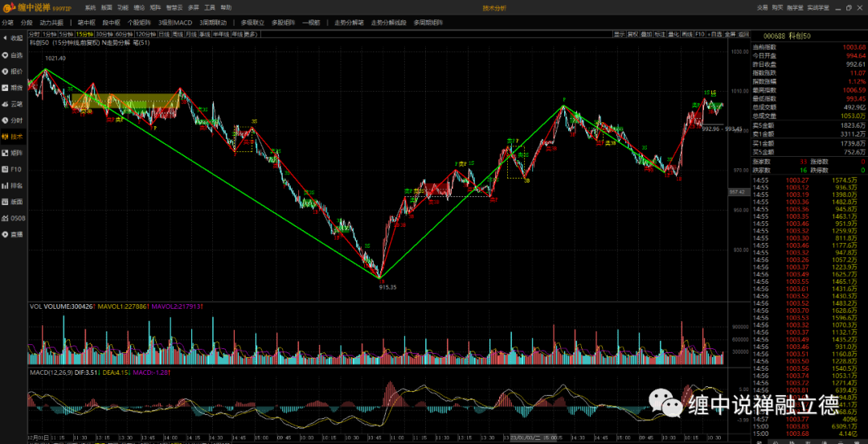
Task: Open the 帮助 menu
Action: (x=227, y=8)
